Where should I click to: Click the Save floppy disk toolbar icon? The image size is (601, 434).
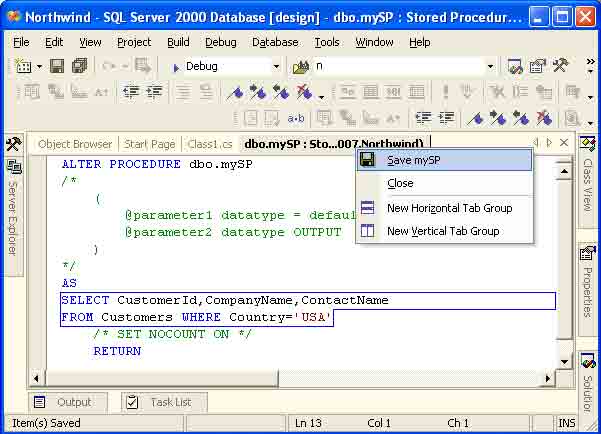pos(57,66)
